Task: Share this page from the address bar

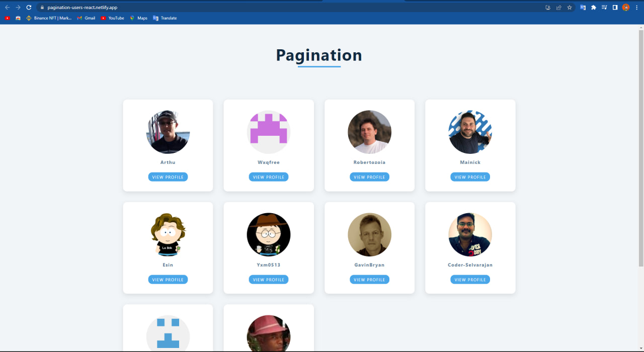Action: (x=558, y=8)
